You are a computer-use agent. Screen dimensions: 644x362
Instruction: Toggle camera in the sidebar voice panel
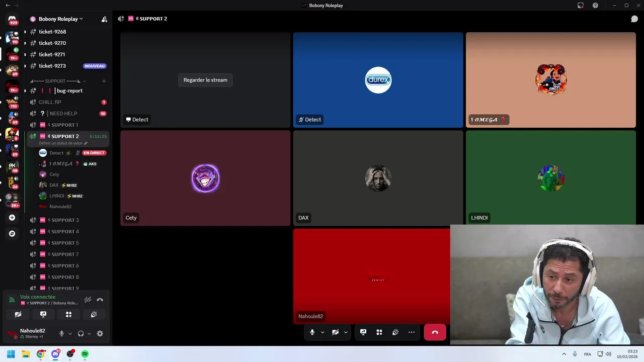[18, 314]
